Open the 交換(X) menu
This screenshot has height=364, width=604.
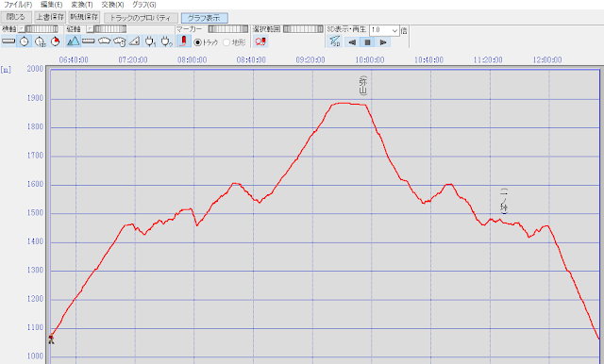tap(112, 5)
